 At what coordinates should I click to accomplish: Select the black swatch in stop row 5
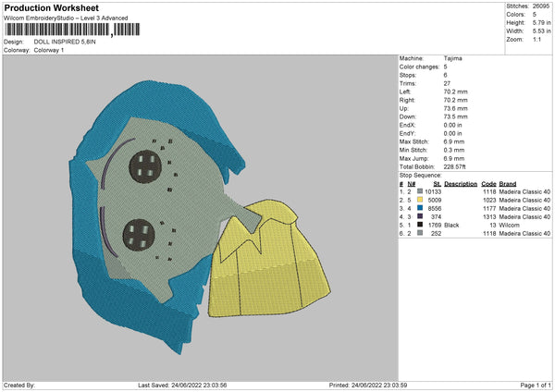pos(420,225)
